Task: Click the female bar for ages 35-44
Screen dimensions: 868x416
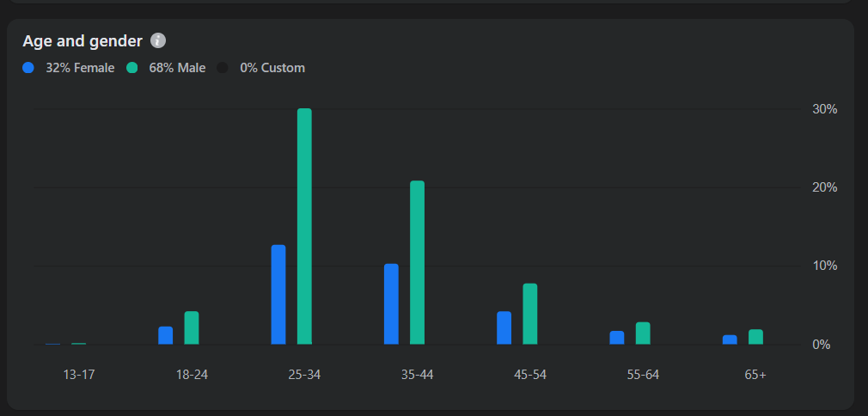Action: pos(391,304)
